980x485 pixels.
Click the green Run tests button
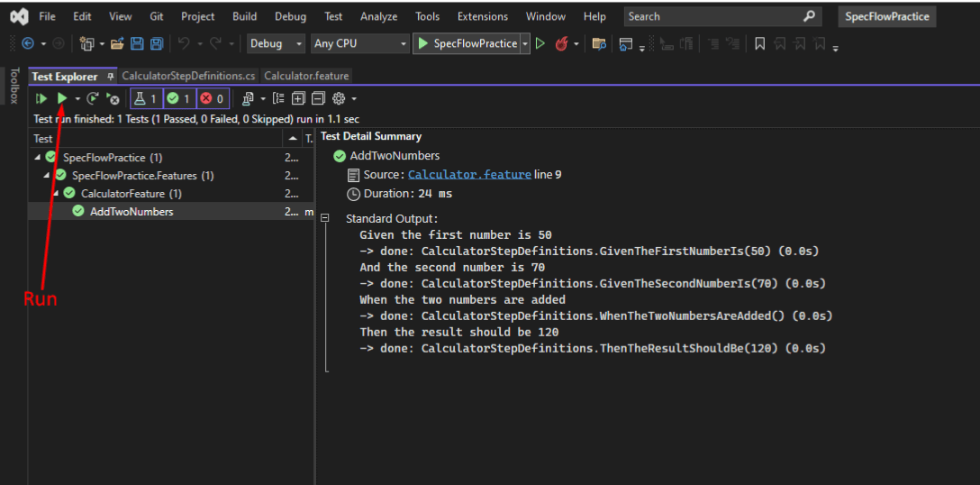(62, 98)
